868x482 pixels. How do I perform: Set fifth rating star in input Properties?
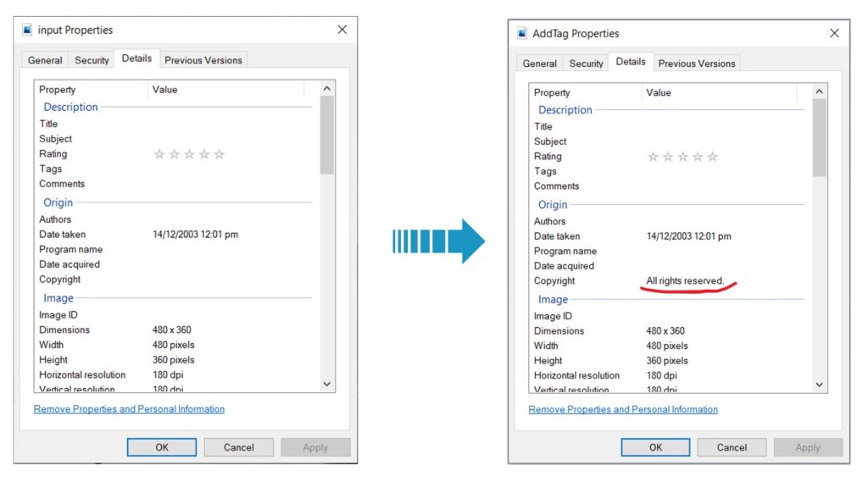pyautogui.click(x=220, y=154)
